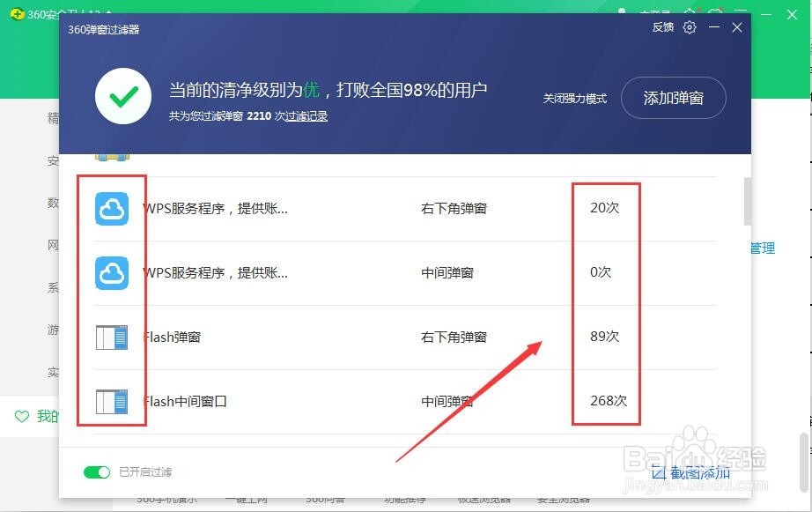Minimize the 360弹窗过滤器 window

coord(714,27)
